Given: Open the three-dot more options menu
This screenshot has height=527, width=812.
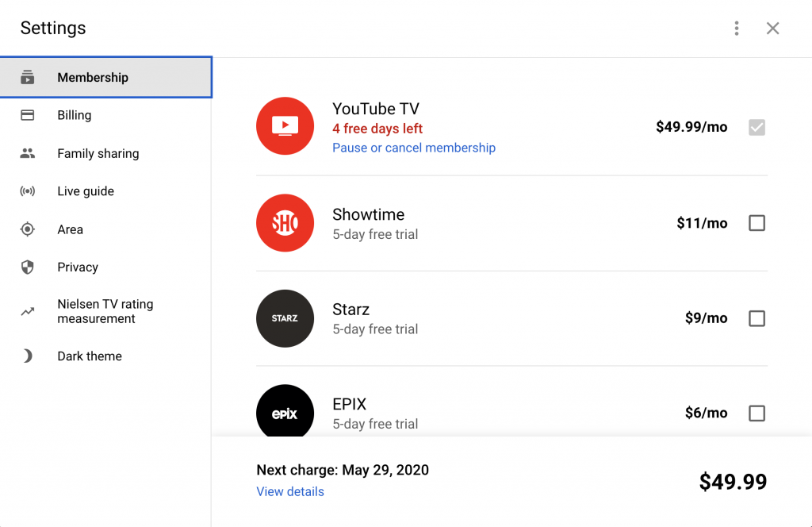Looking at the screenshot, I should pyautogui.click(x=737, y=28).
